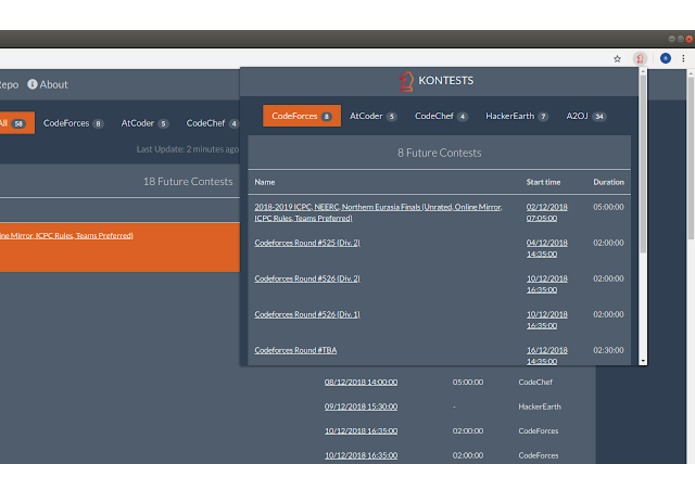The height and width of the screenshot is (494, 695).
Task: Select the All tab on background page
Action: (x=17, y=123)
